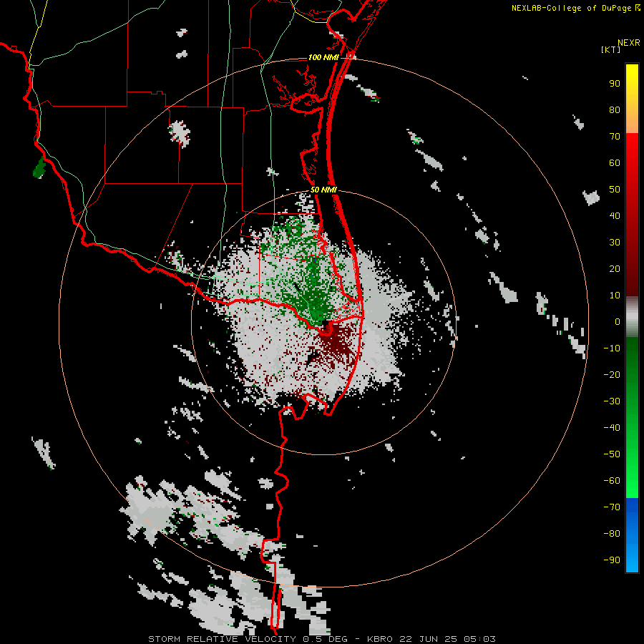The height and width of the screenshot is (644, 644).
Task: Pick the -60 knot scale value
Action: click(612, 481)
